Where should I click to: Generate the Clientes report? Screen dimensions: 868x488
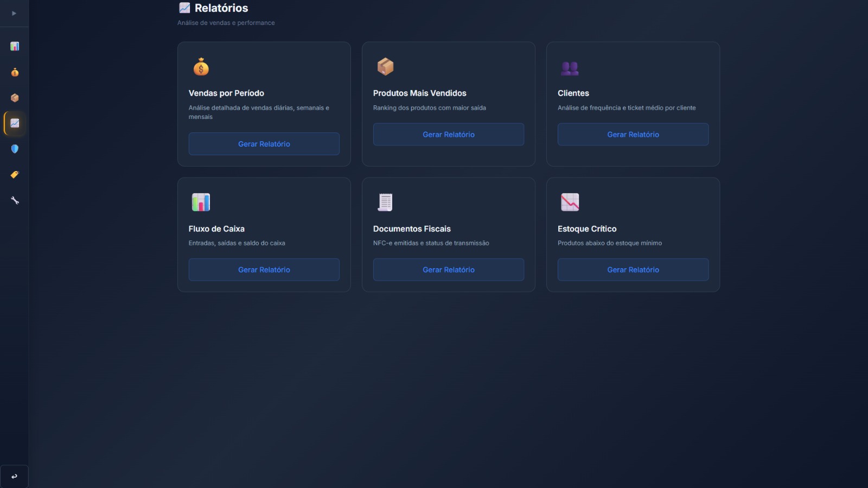(633, 135)
